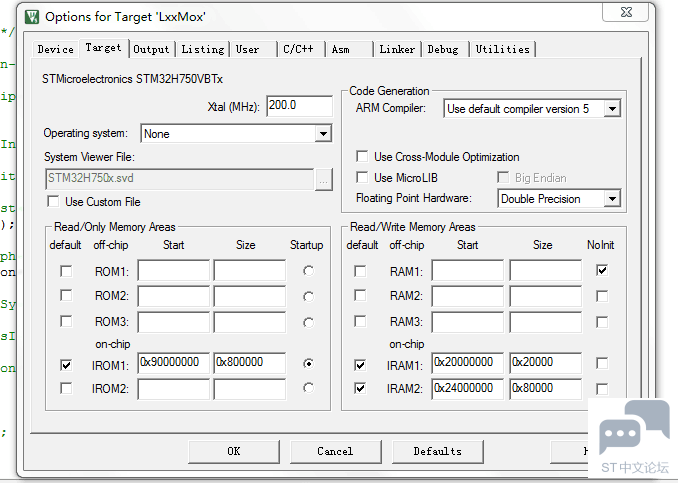Toggle the RAM1 NoInit checkbox
This screenshot has width=678, height=483.
601,270
